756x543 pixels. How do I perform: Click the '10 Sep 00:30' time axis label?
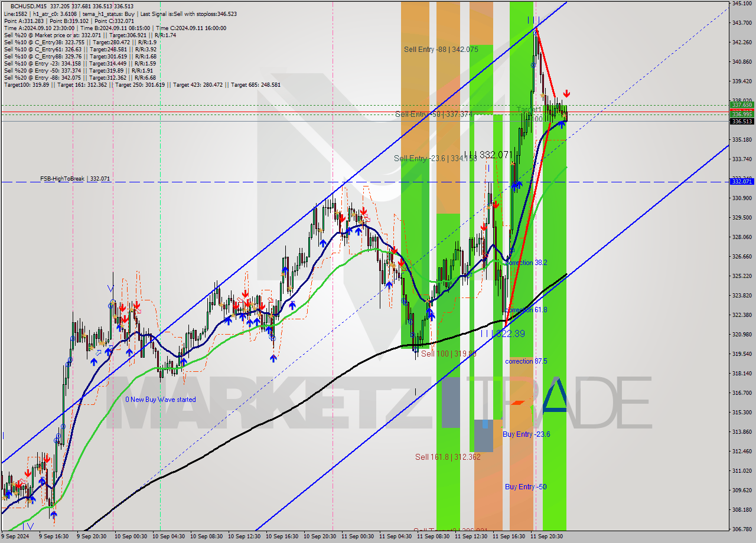[131, 537]
